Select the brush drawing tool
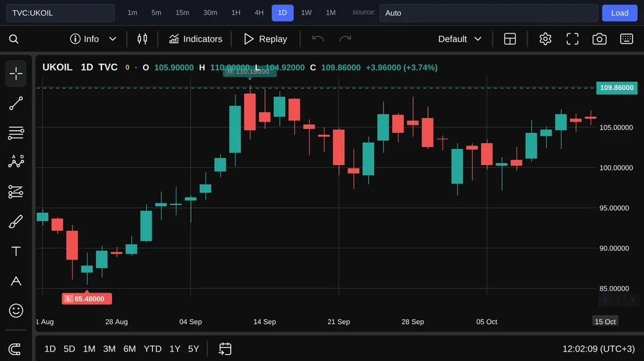 coord(15,222)
